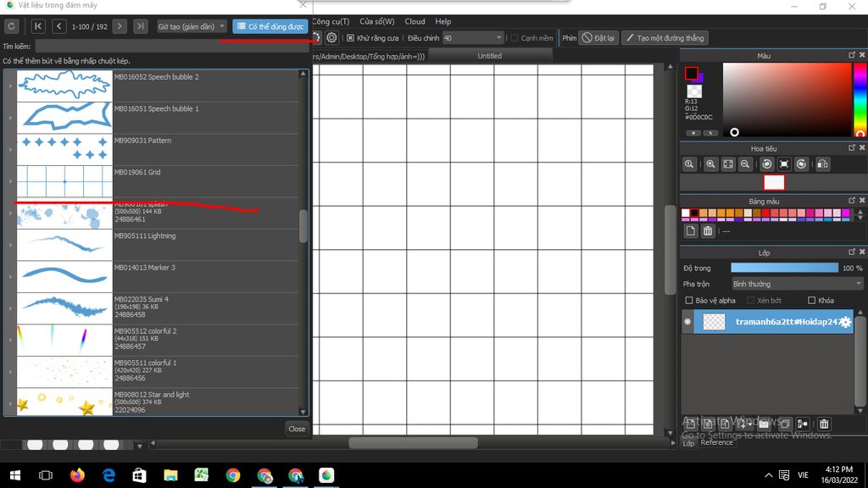
Task: Toggle the Khử răng cưa checkbox
Action: click(x=350, y=38)
